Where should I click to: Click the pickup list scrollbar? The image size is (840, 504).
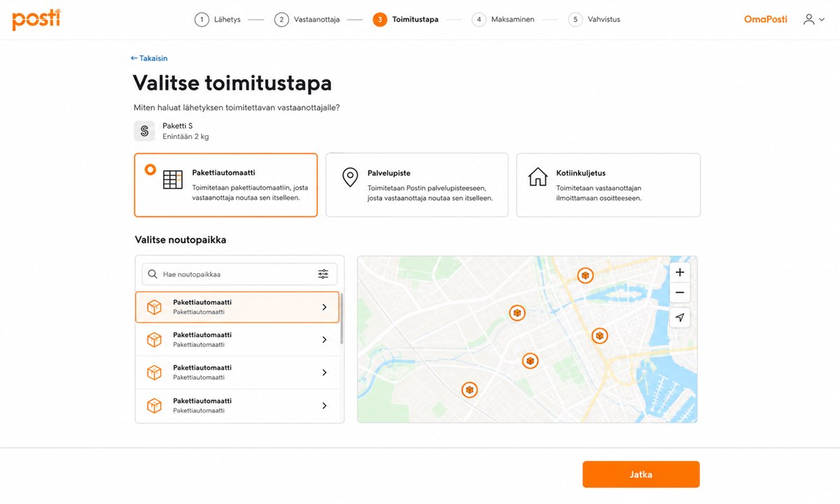pyautogui.click(x=342, y=318)
